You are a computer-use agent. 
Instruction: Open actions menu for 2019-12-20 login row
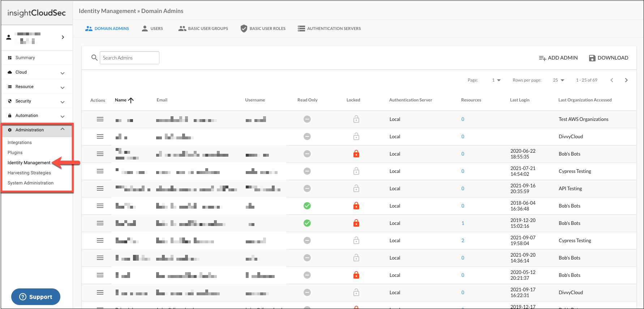click(x=100, y=223)
